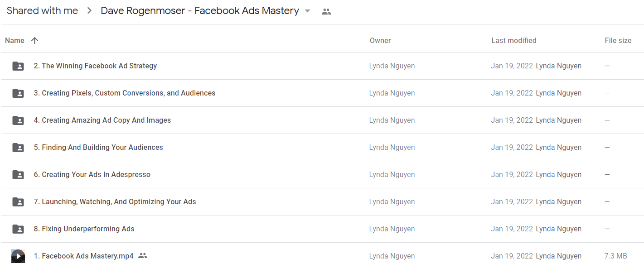The height and width of the screenshot is (268, 644).
Task: Open the shared folder icon for "2. The Winning Facebook Ad Strategy"
Action: (18, 66)
